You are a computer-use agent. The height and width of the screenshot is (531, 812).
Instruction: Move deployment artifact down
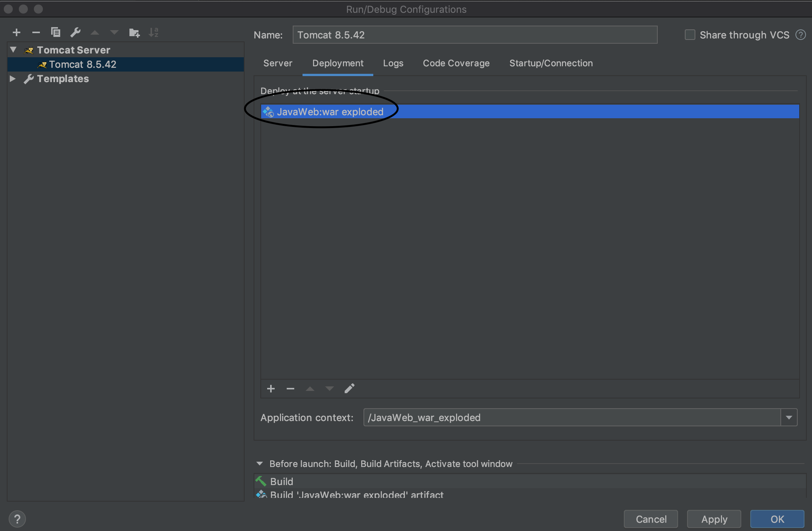pyautogui.click(x=330, y=389)
